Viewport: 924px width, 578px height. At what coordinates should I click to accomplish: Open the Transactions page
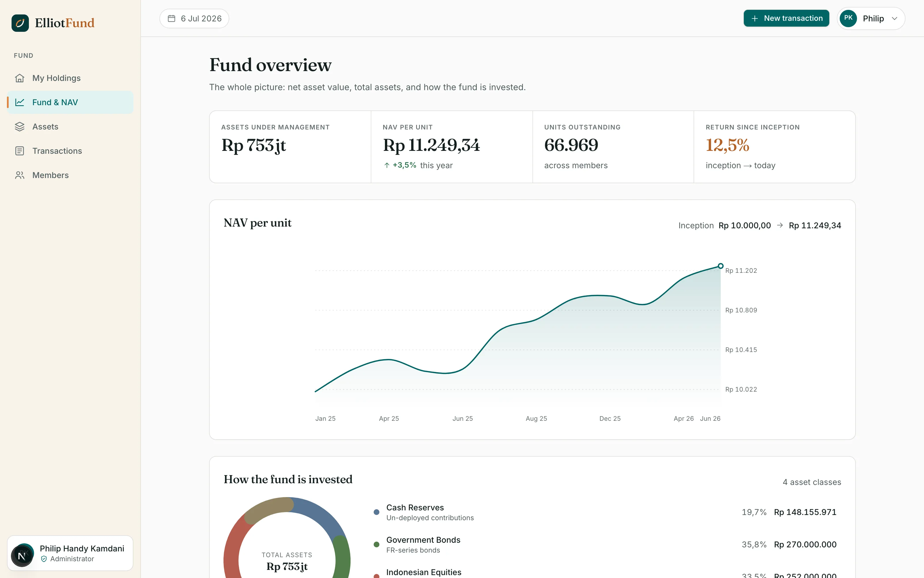(70, 151)
